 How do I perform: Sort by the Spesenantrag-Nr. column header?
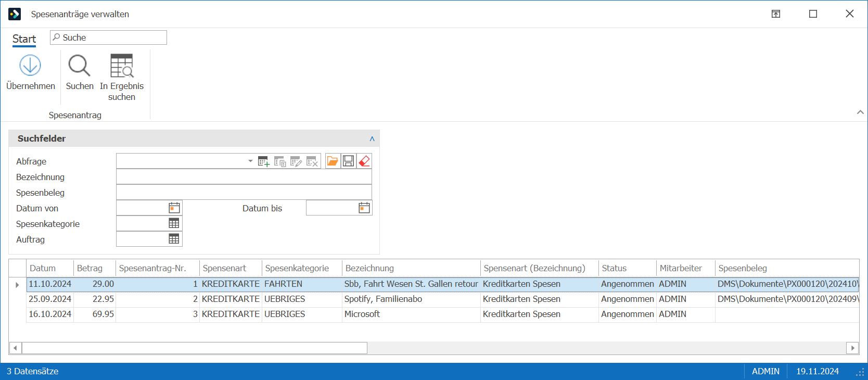click(x=157, y=268)
